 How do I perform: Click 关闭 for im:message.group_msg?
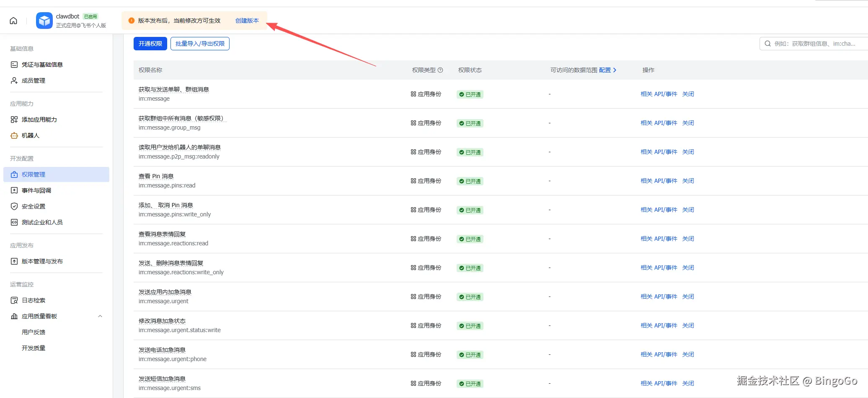coord(688,123)
